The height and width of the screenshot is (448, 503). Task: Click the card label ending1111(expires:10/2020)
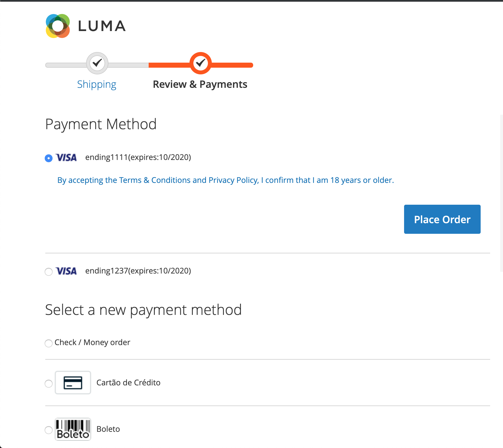pos(138,157)
